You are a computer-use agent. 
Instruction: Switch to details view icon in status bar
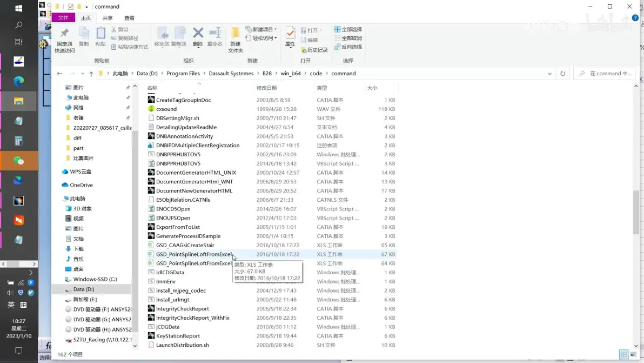click(623, 354)
